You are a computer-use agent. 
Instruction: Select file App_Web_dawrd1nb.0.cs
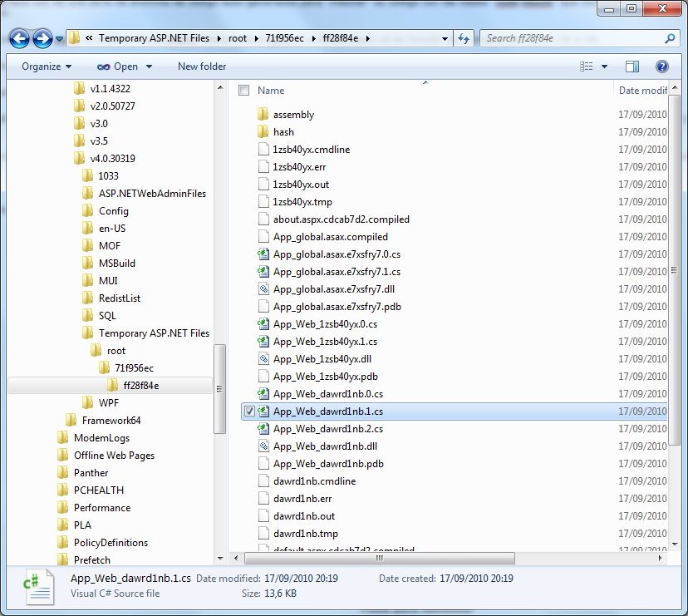pos(327,394)
